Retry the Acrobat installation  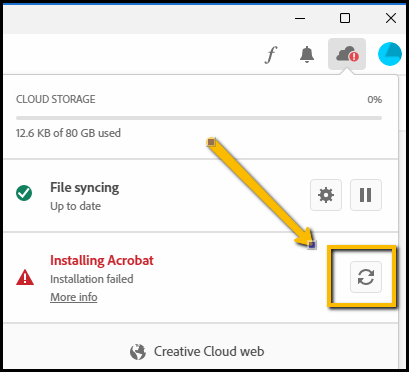click(x=366, y=277)
